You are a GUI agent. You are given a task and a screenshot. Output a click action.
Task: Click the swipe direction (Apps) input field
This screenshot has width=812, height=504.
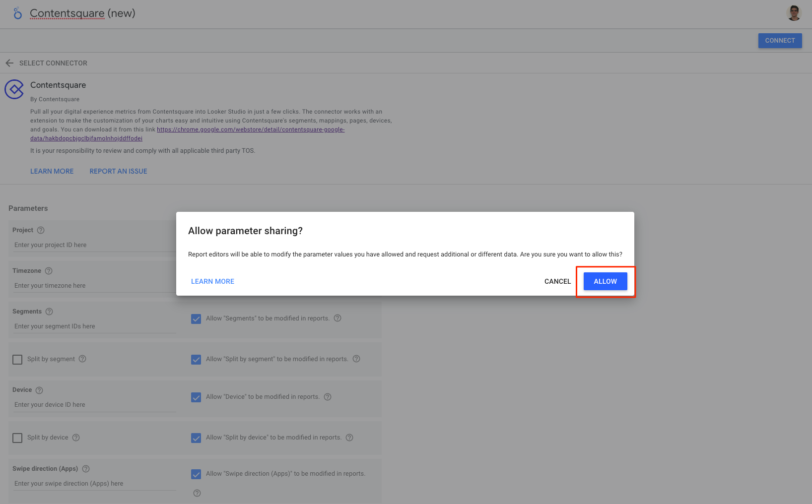click(x=94, y=484)
